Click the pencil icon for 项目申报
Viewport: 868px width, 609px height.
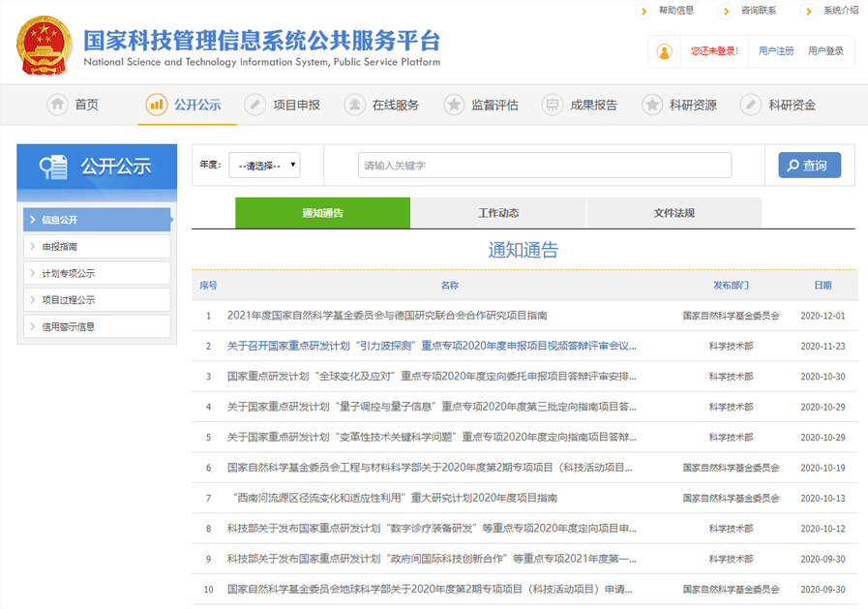[254, 105]
